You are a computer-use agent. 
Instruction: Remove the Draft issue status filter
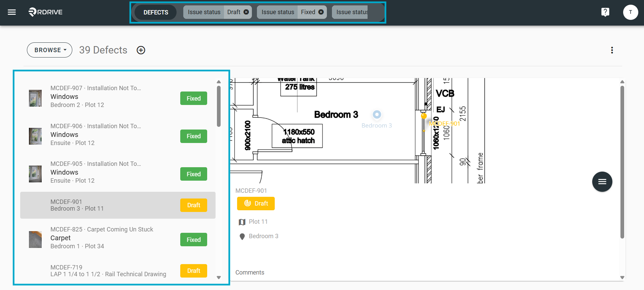click(246, 12)
